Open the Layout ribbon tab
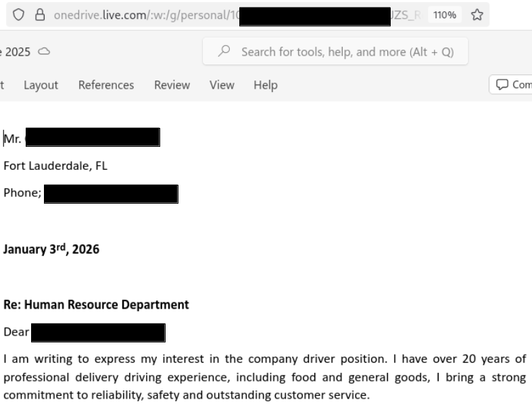This screenshot has width=532, height=404. click(x=41, y=86)
